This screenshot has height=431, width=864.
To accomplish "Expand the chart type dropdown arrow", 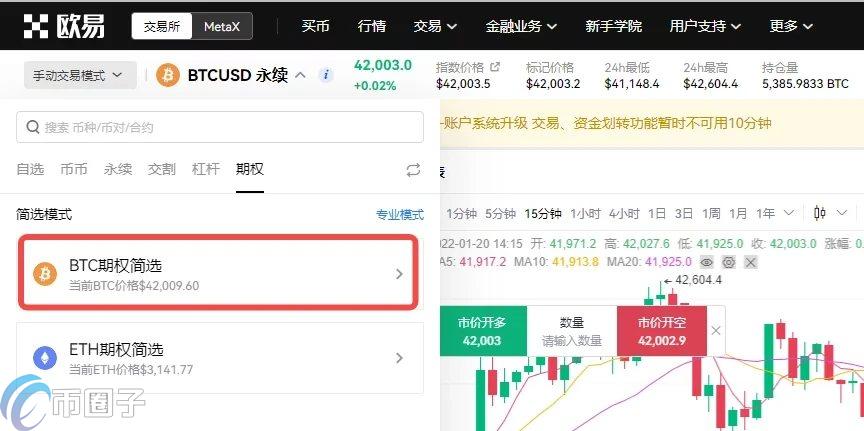I will 841,213.
